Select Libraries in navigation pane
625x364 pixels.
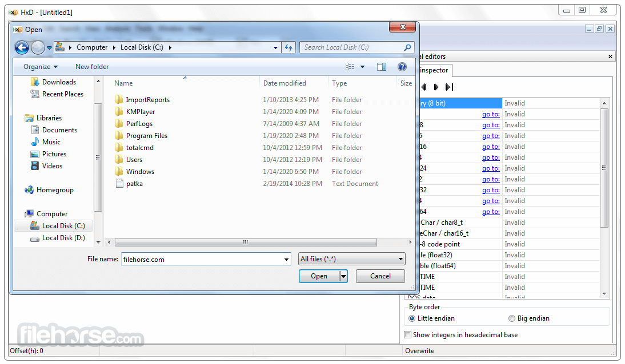point(49,118)
